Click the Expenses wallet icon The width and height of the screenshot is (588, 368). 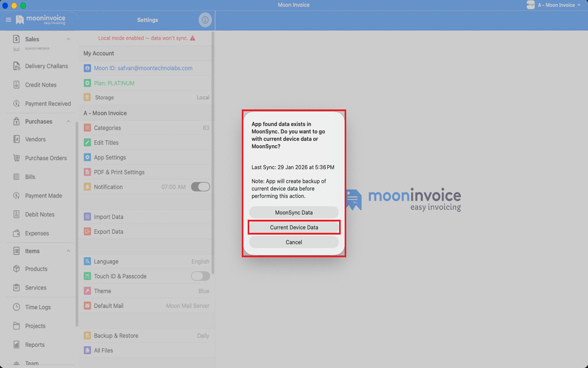coord(16,233)
